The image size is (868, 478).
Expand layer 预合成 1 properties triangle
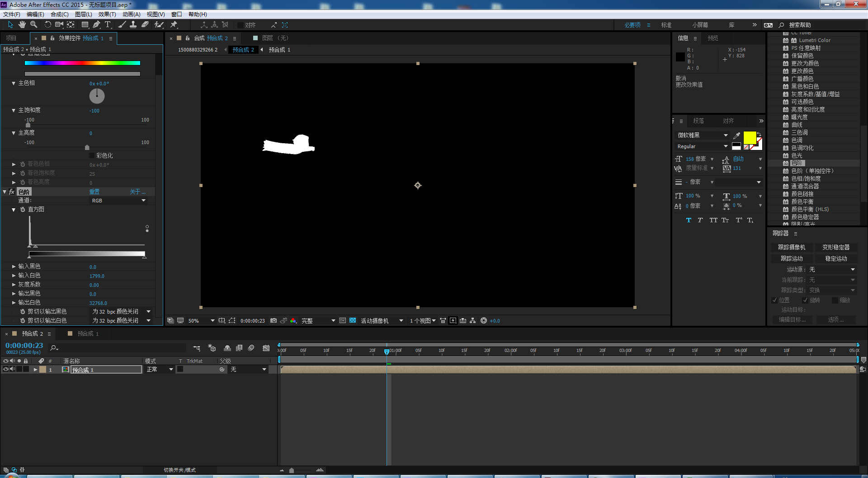[35, 370]
